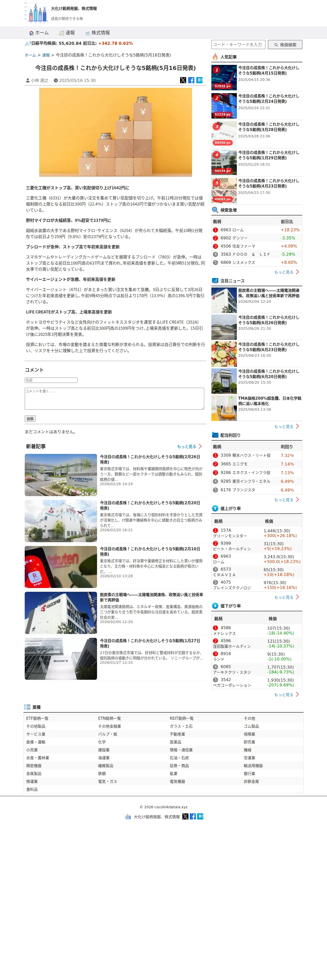The height and width of the screenshot is (980, 327).
Task: Click the 株価検索 search button
Action: click(x=285, y=45)
